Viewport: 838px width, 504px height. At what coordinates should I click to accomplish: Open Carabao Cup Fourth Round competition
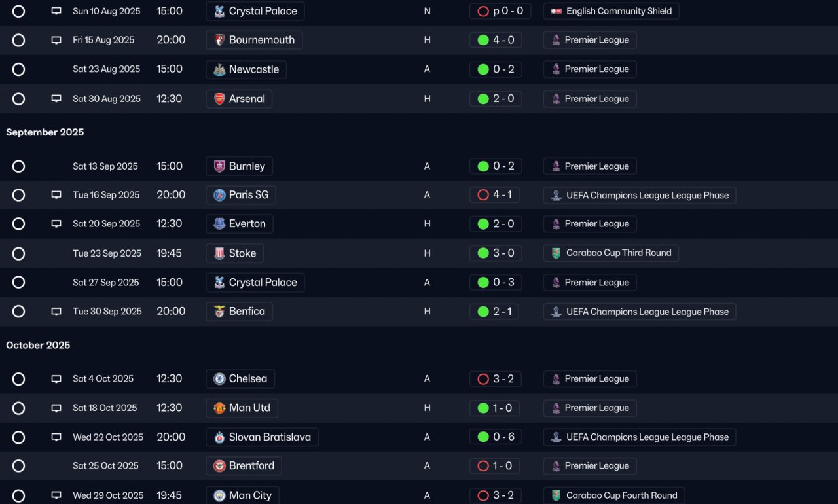click(614, 495)
